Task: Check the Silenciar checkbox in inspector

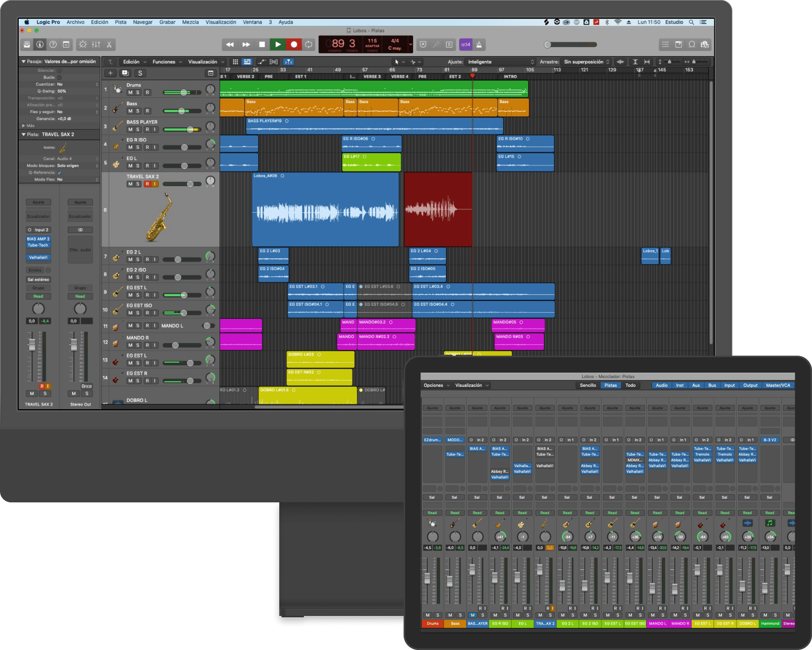Action: 59,70
